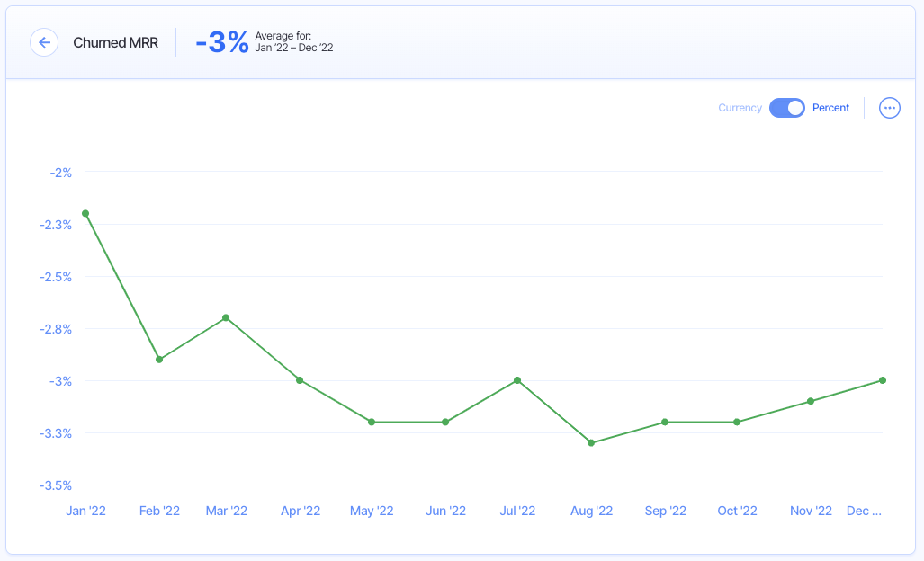Viewport: 924px width, 561px height.
Task: Click the back arrow button
Action: [x=44, y=42]
